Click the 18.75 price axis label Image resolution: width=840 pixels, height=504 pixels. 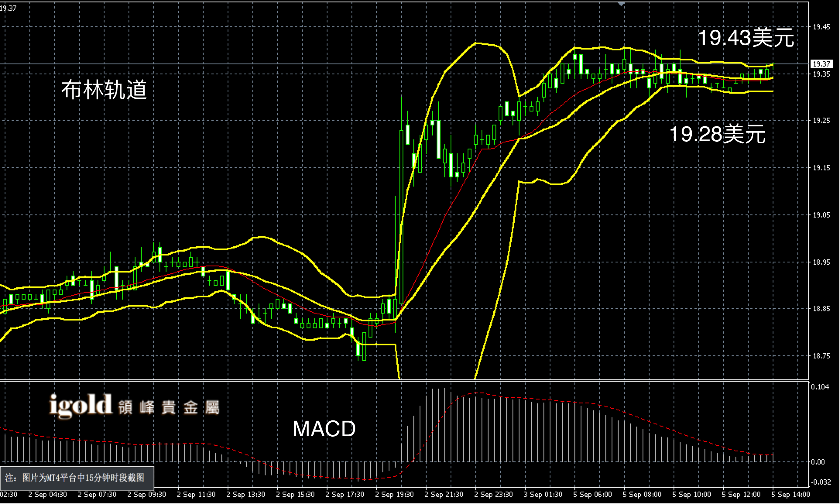821,356
